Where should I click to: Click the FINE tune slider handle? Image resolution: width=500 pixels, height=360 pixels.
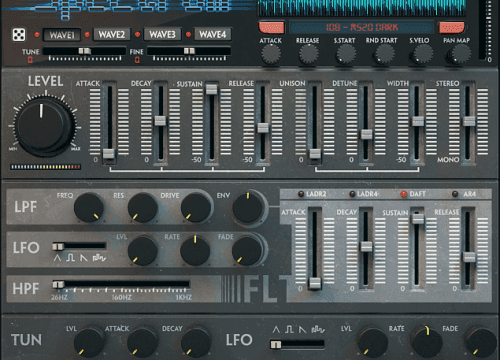(x=189, y=51)
